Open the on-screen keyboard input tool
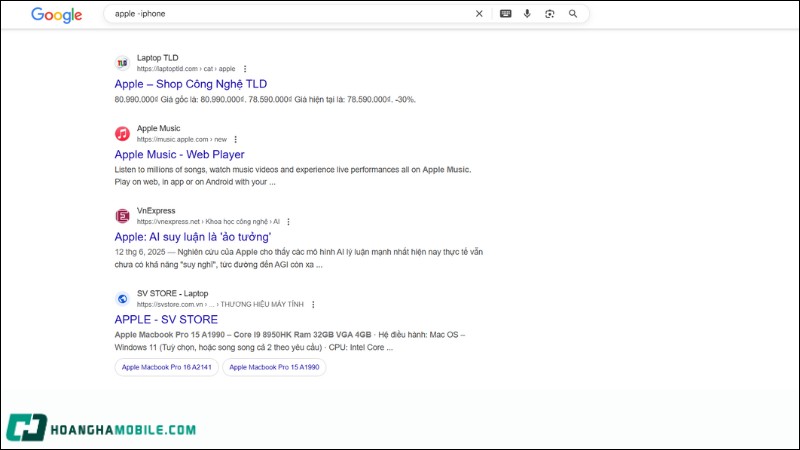The width and height of the screenshot is (800, 450). (x=505, y=14)
